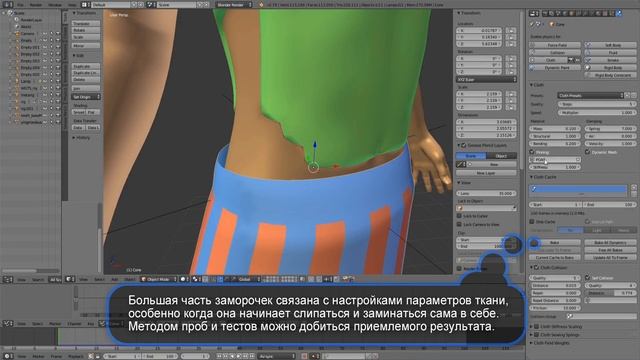Click the Bake button in Cloth Cache
The width and height of the screenshot is (640, 360).
click(x=555, y=242)
